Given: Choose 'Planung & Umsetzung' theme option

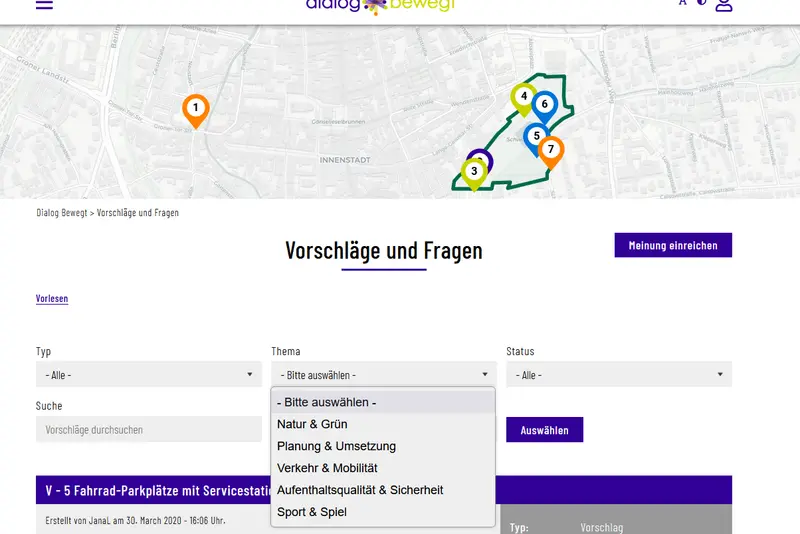Looking at the screenshot, I should click(x=383, y=446).
